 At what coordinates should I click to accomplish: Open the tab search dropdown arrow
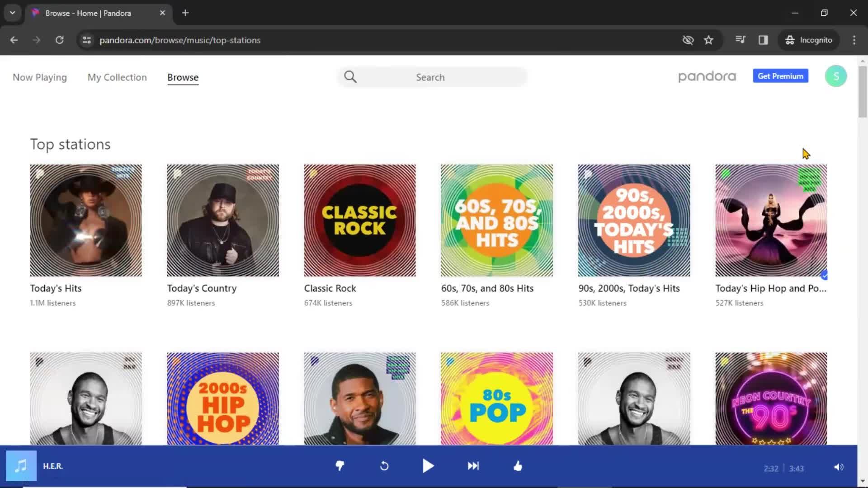[x=13, y=13]
